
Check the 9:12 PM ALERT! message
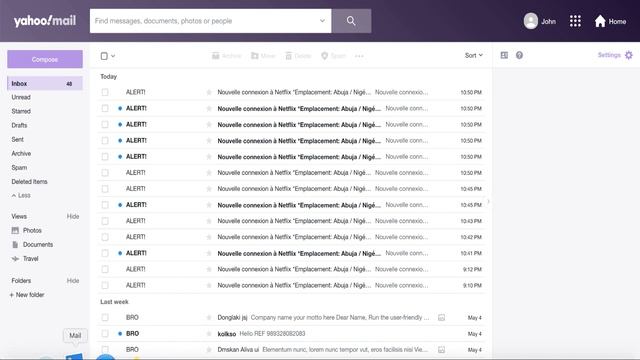coord(105,269)
